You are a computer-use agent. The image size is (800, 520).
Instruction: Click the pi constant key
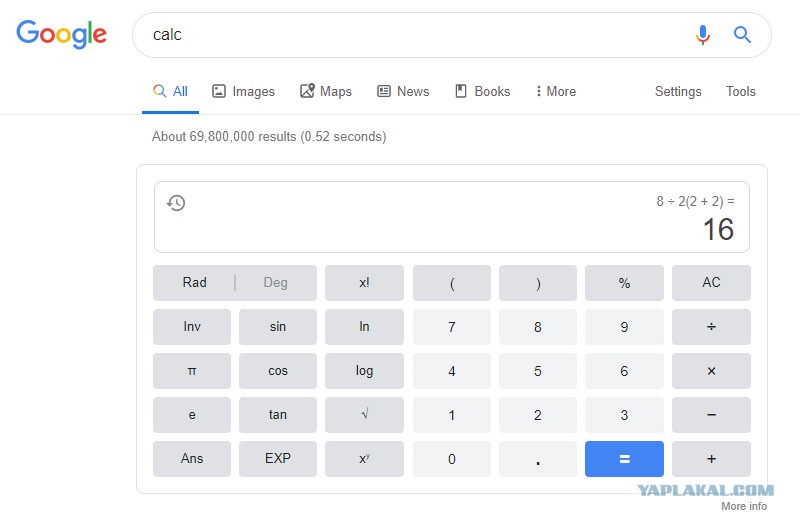(192, 371)
